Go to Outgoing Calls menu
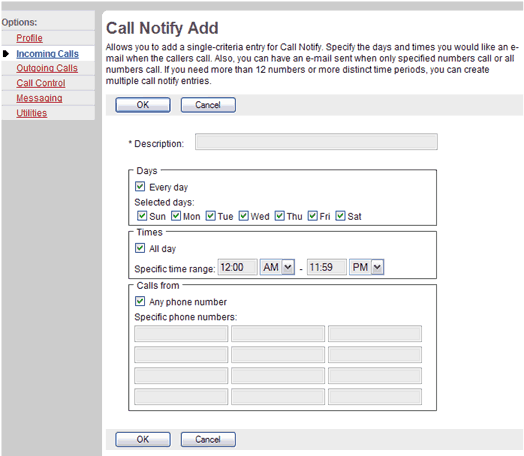The width and height of the screenshot is (524, 456). [x=47, y=68]
